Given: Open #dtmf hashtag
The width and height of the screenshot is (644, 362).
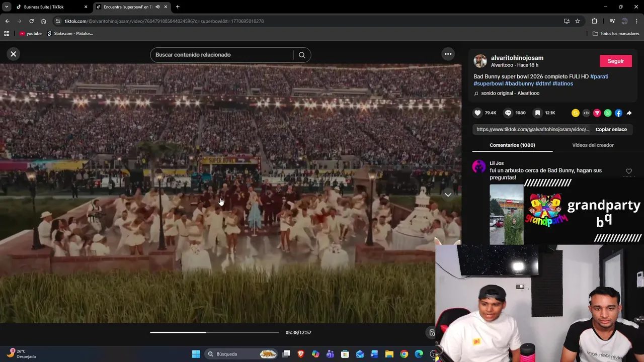Looking at the screenshot, I should [x=543, y=83].
